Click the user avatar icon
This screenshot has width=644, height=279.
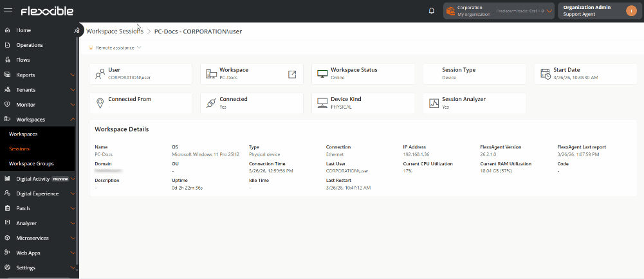(630, 10)
